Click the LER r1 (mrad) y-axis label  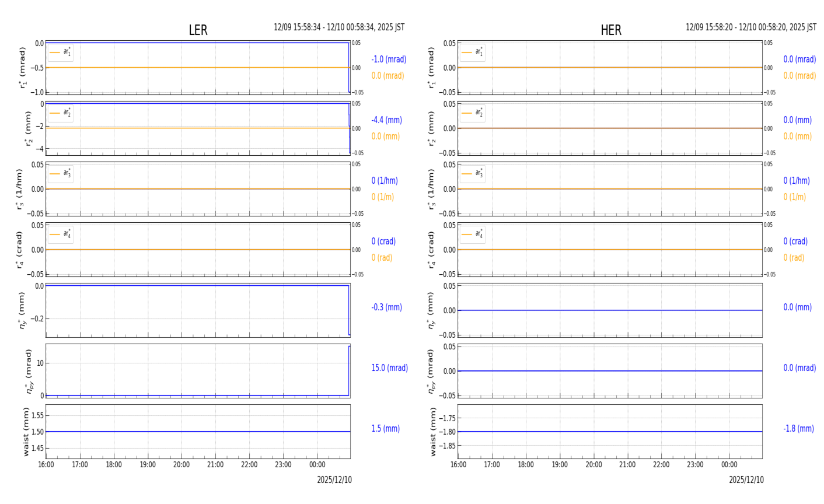22,68
